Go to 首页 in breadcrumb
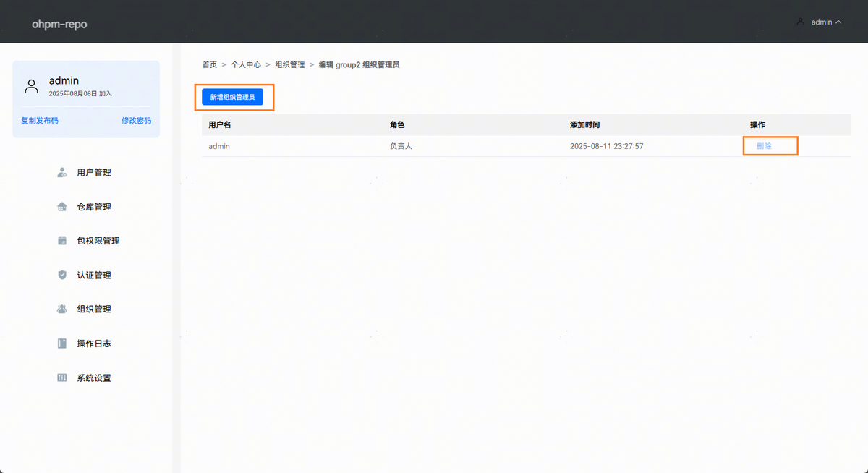 [209, 64]
